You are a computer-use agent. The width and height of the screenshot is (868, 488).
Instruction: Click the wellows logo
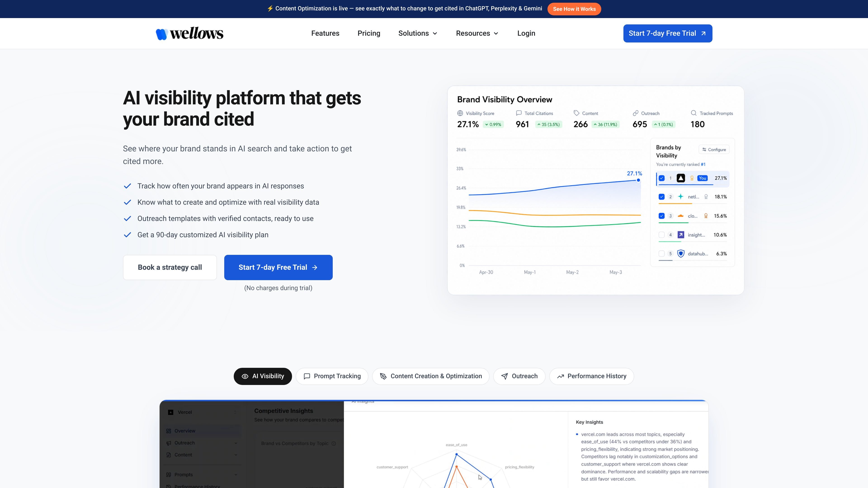[x=189, y=33]
